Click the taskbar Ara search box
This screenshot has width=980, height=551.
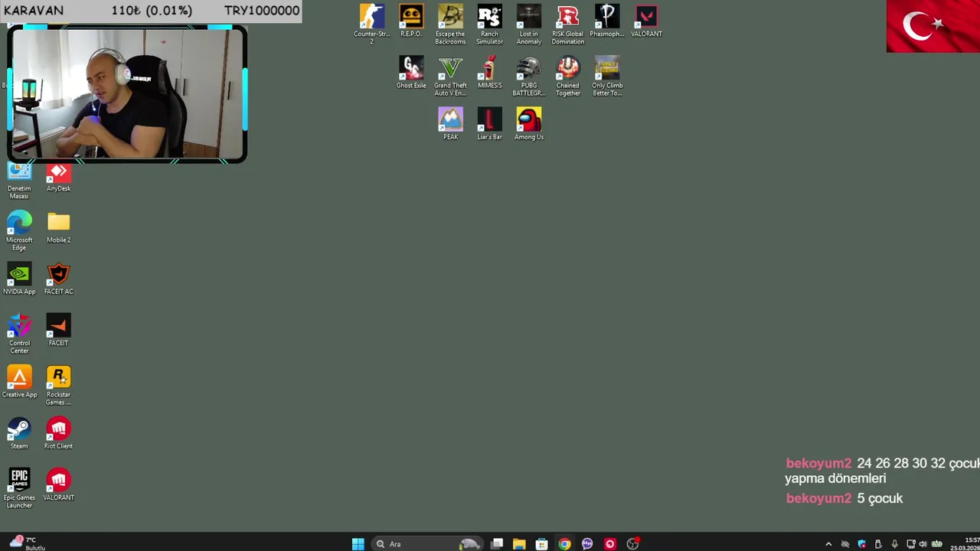(427, 544)
